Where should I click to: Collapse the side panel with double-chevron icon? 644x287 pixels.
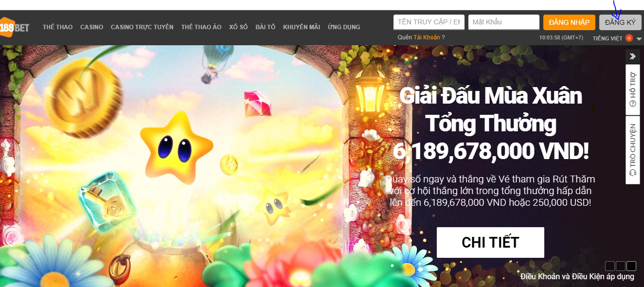[x=632, y=56]
